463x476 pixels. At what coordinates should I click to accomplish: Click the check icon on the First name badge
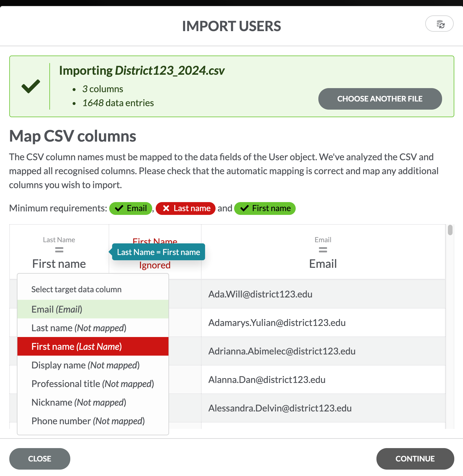[x=244, y=208]
